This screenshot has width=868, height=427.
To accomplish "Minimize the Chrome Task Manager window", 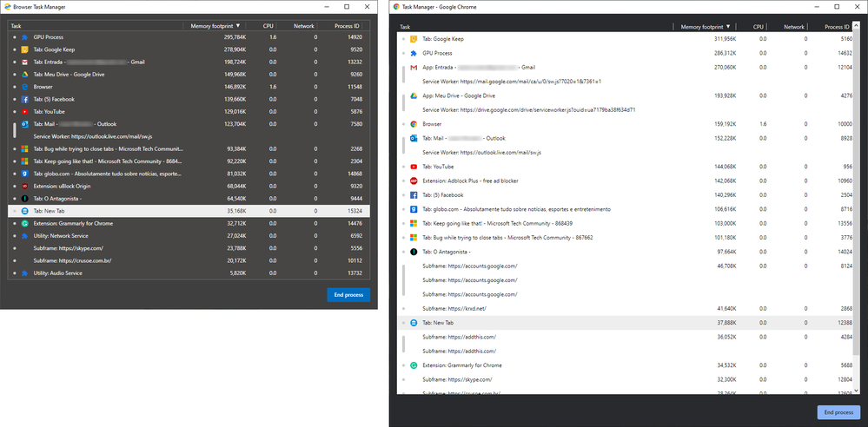I will pyautogui.click(x=817, y=7).
